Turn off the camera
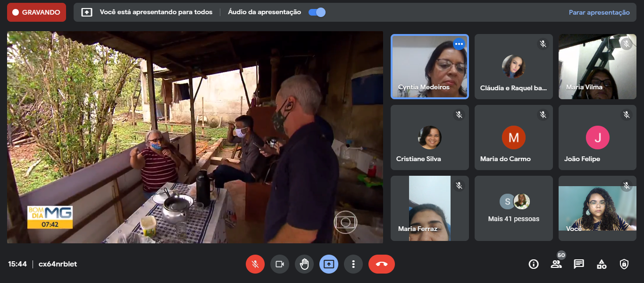The image size is (644, 283). pos(279,264)
